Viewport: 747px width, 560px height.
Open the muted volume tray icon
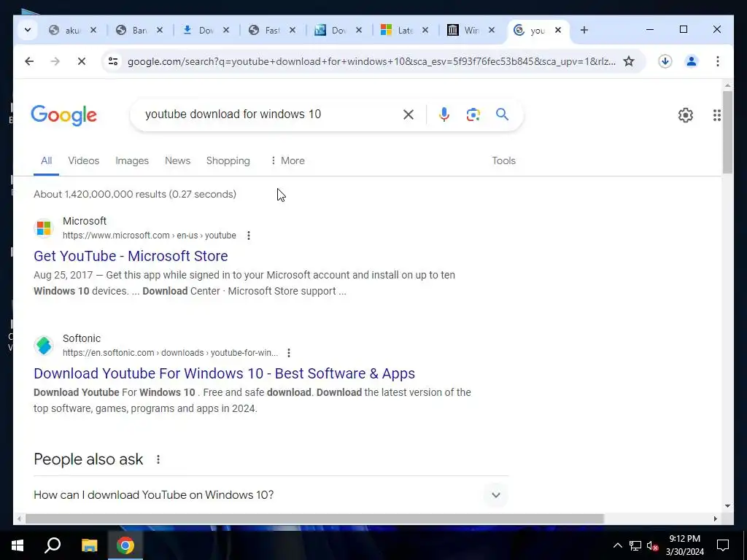(652, 545)
